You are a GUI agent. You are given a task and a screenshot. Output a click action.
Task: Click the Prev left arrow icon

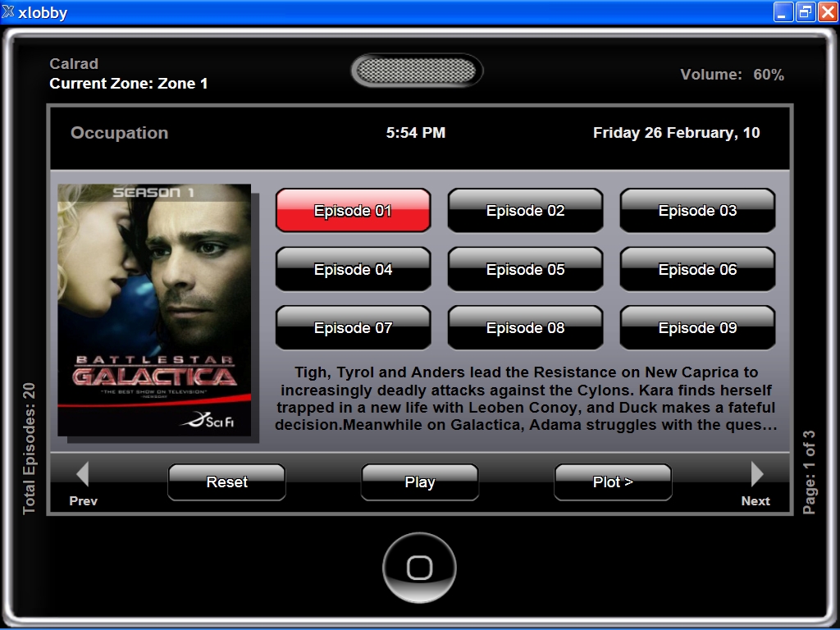[x=83, y=474]
